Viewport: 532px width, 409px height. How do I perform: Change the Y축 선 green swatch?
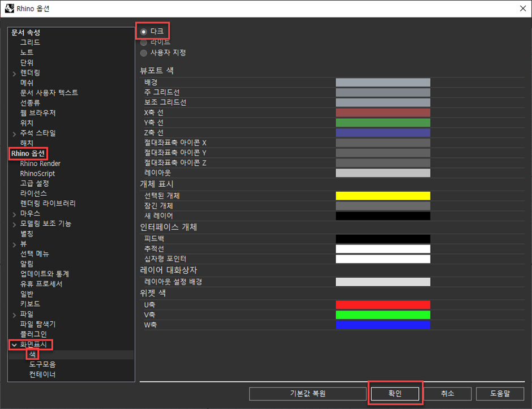click(x=383, y=122)
